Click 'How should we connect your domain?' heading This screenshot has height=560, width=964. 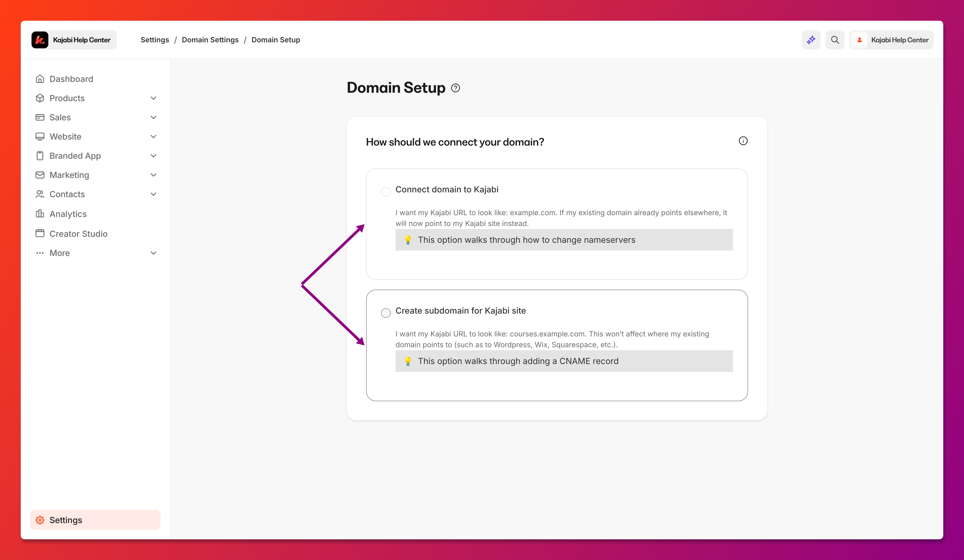tap(455, 142)
